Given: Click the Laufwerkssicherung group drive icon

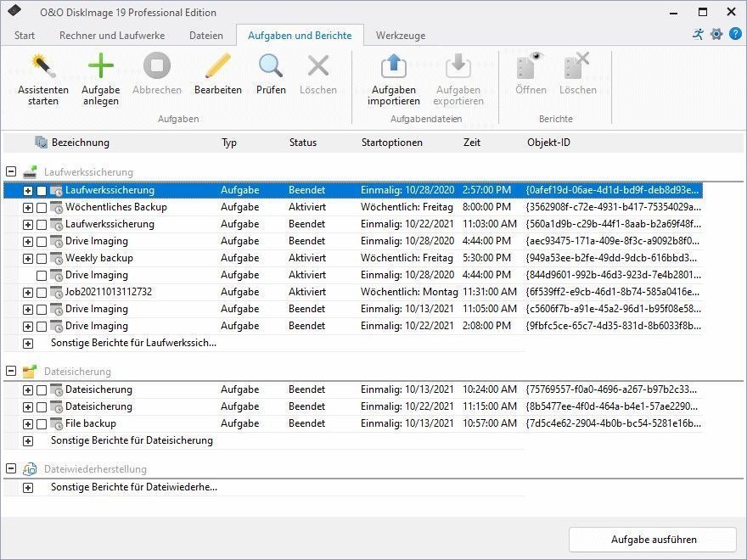Looking at the screenshot, I should coord(30,171).
